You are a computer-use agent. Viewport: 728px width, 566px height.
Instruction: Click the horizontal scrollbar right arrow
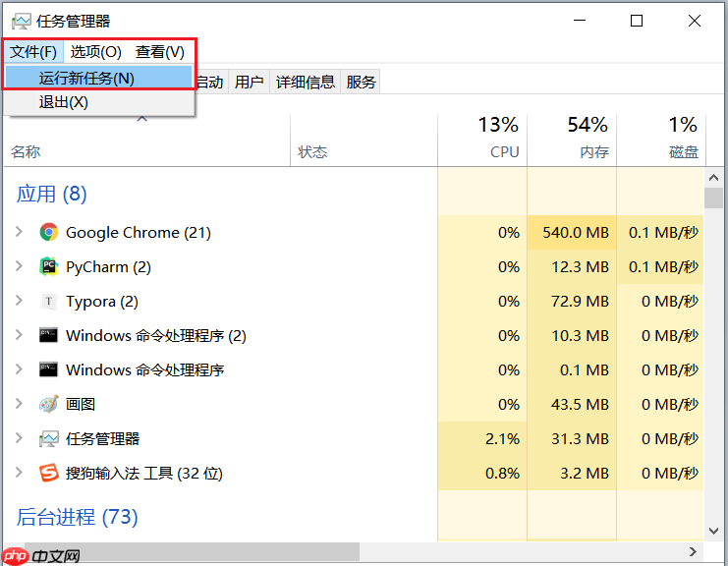[694, 551]
